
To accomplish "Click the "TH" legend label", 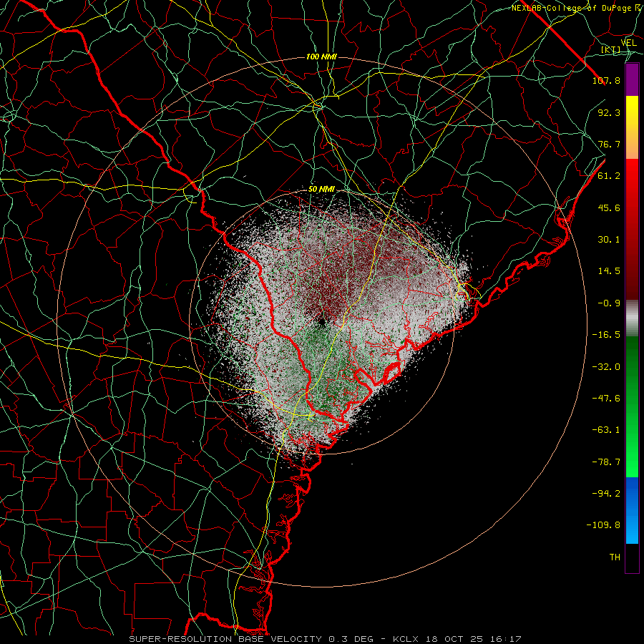I will pos(615,557).
